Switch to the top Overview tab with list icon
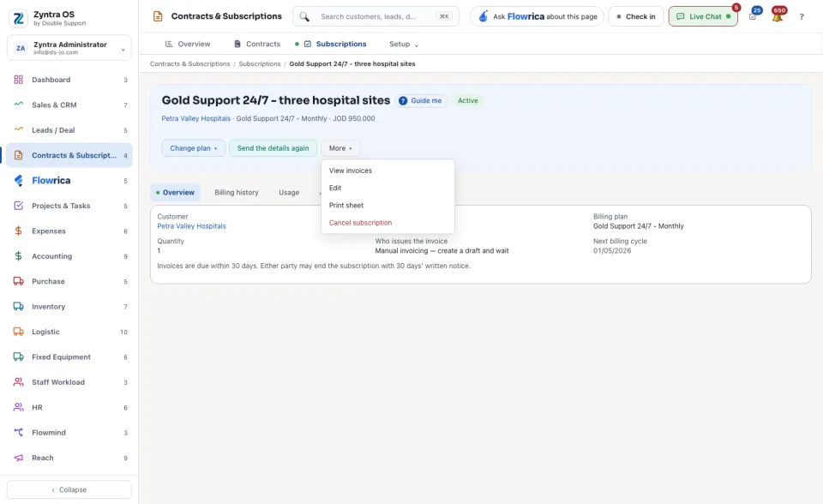The width and height of the screenshot is (823, 504). [188, 44]
